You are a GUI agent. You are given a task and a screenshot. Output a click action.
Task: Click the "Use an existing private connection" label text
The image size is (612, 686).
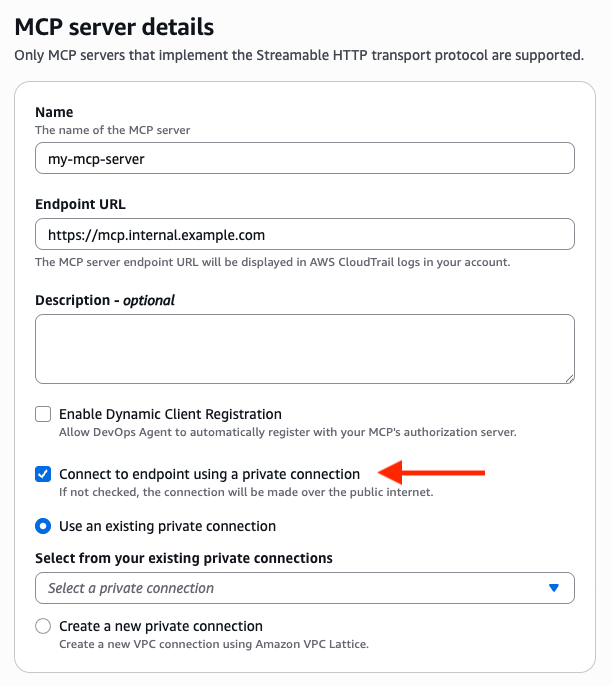click(167, 526)
